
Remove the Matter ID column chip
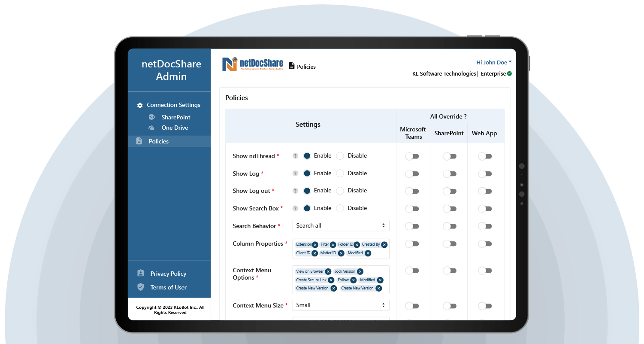341,253
